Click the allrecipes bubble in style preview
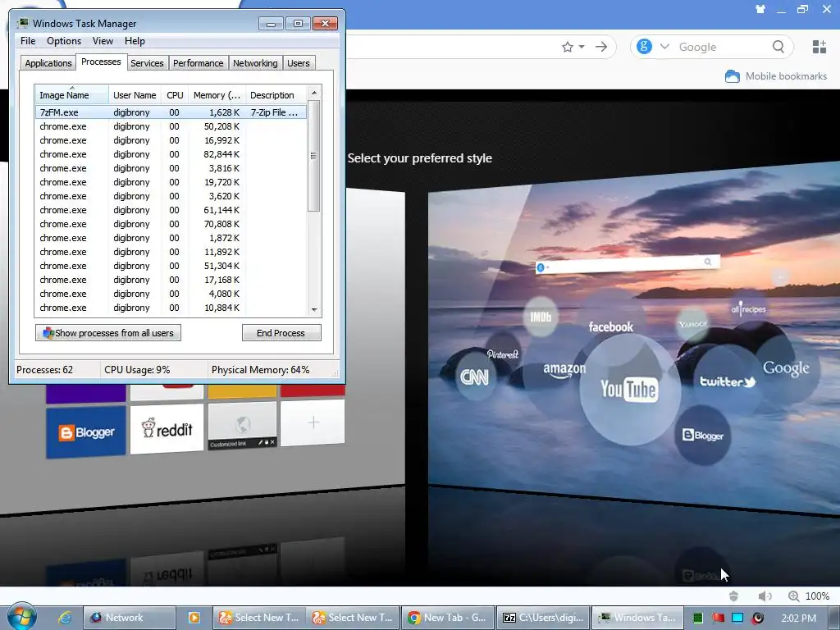Image resolution: width=840 pixels, height=630 pixels. pyautogui.click(x=748, y=308)
